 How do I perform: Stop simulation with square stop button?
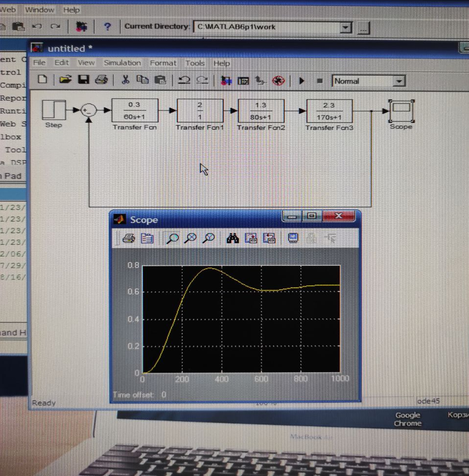point(320,81)
